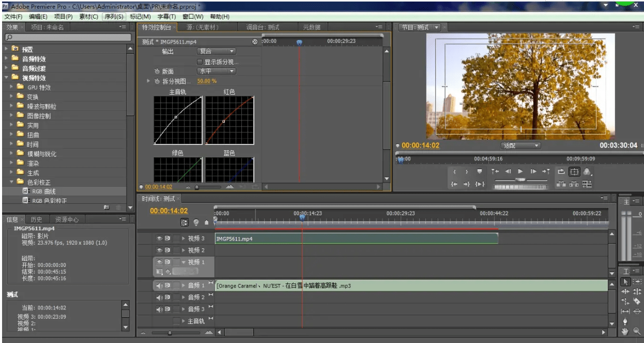Open the 适配 zoom level dropdown

[520, 145]
